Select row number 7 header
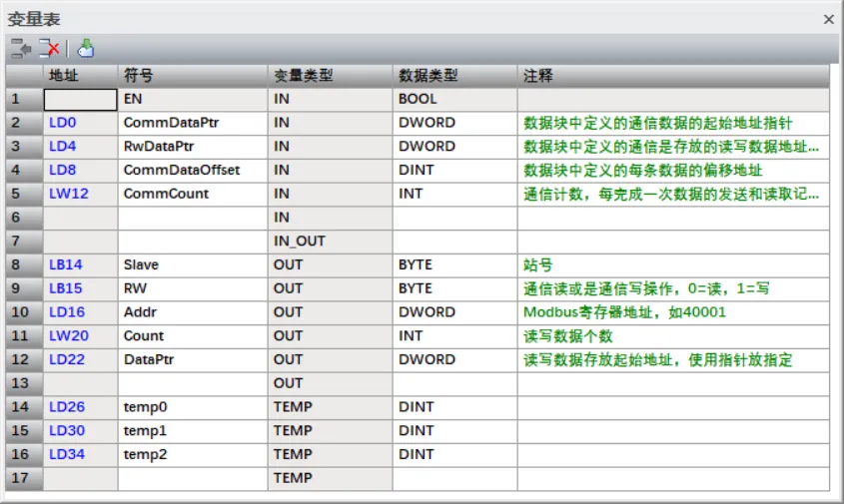The width and height of the screenshot is (844, 504). click(24, 241)
